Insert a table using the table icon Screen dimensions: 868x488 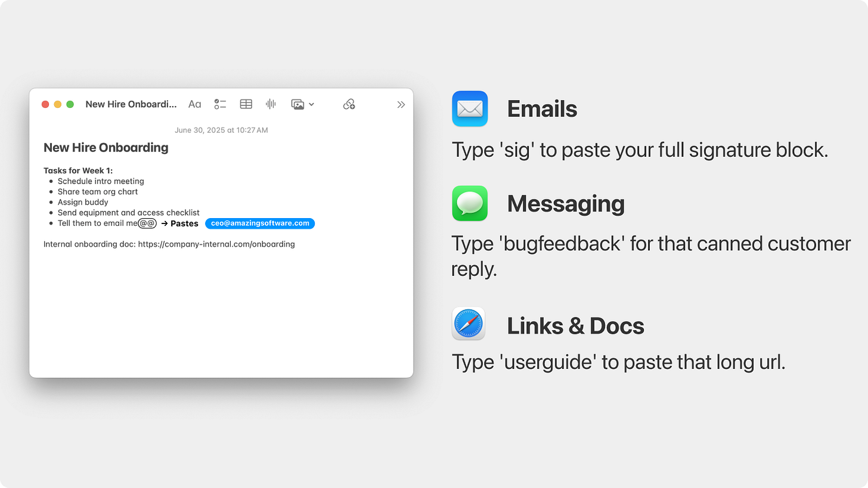(x=246, y=104)
